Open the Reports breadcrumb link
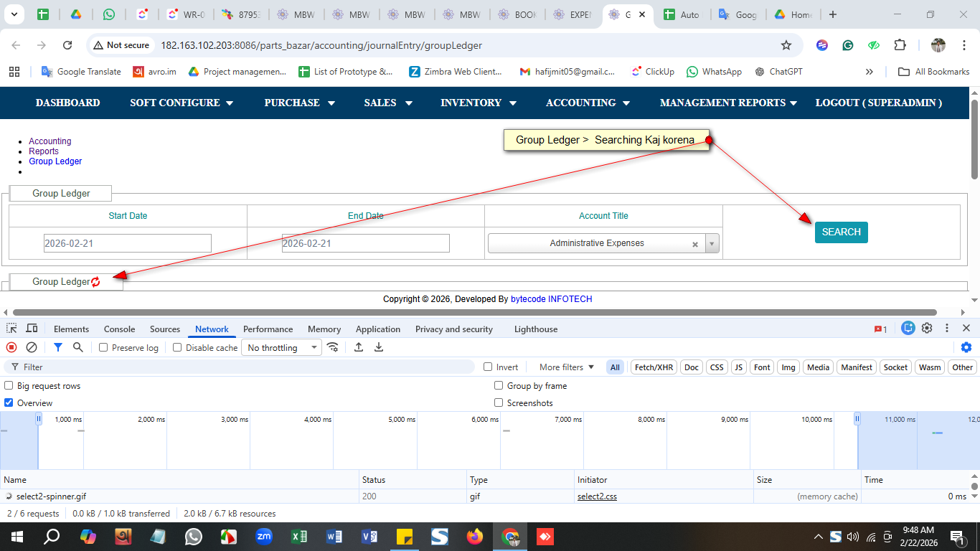This screenshot has width=980, height=551. pos(44,151)
